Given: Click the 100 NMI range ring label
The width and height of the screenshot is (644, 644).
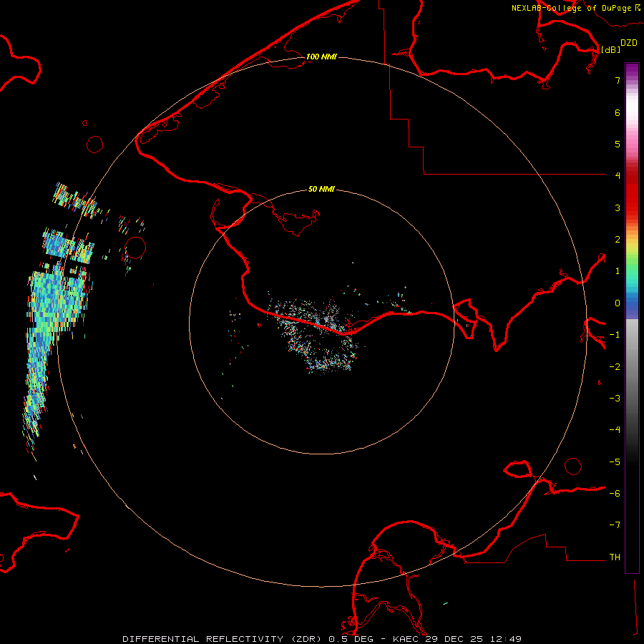Looking at the screenshot, I should 321,57.
